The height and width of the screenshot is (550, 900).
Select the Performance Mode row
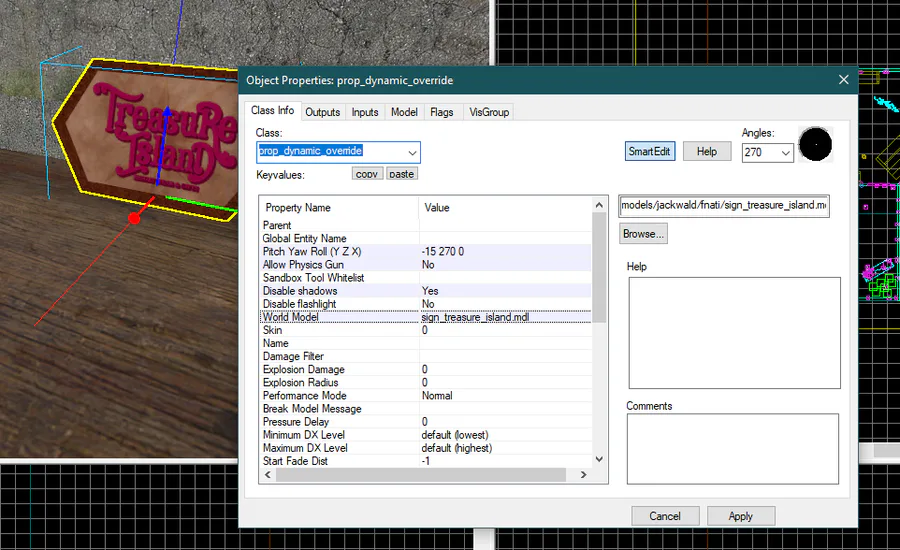pos(425,396)
